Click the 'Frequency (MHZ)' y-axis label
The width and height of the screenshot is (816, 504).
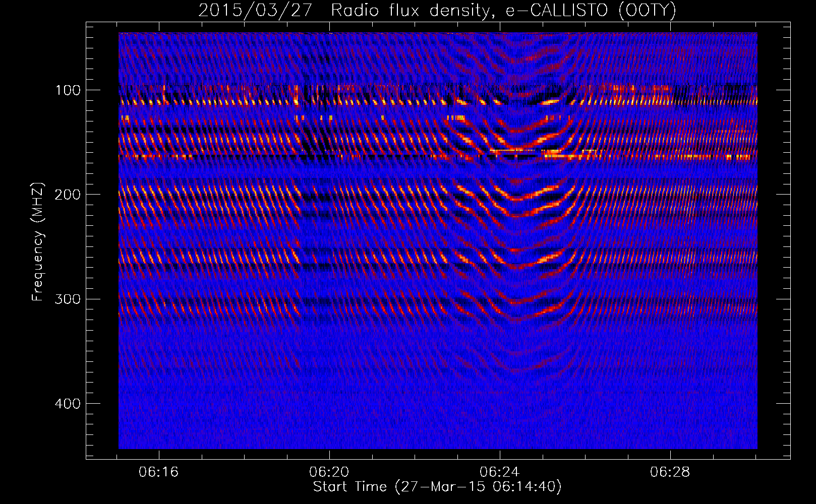point(38,241)
